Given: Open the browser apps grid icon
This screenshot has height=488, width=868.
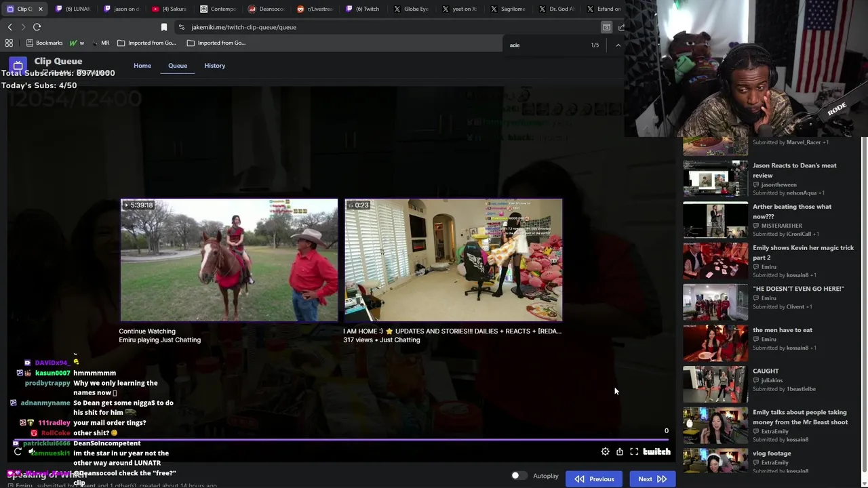Looking at the screenshot, I should pyautogui.click(x=9, y=43).
